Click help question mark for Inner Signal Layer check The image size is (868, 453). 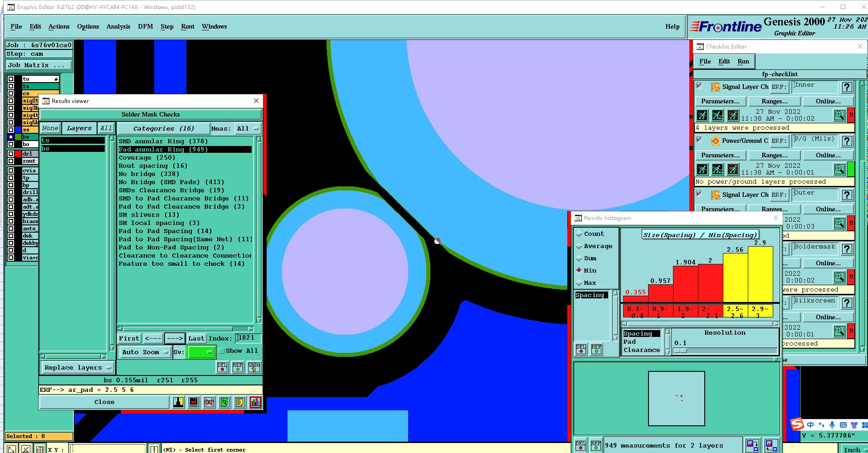coord(847,87)
